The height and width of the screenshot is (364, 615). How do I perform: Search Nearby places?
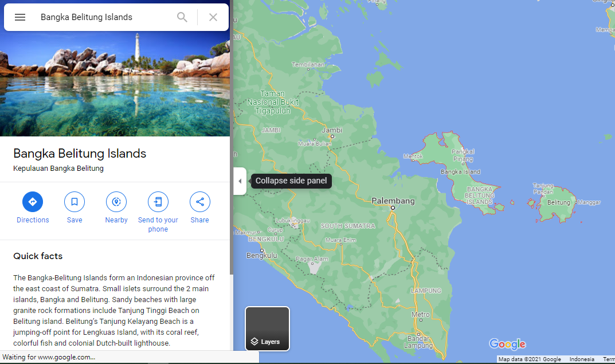(x=116, y=208)
